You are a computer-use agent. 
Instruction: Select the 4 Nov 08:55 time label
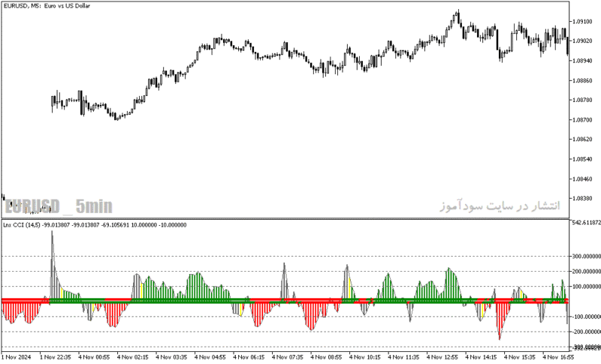326,357
